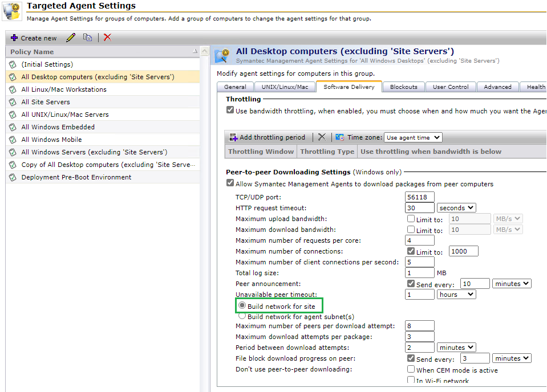Viewport: 547px width, 392px height.
Task: Open Time zone Use agent time dropdown
Action: click(x=413, y=137)
